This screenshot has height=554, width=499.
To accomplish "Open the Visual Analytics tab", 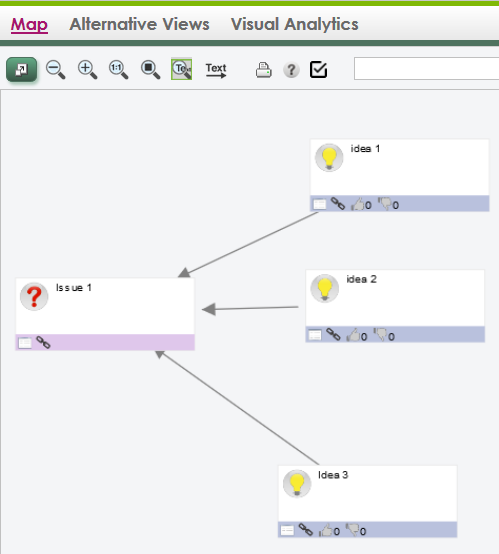I will [x=294, y=24].
